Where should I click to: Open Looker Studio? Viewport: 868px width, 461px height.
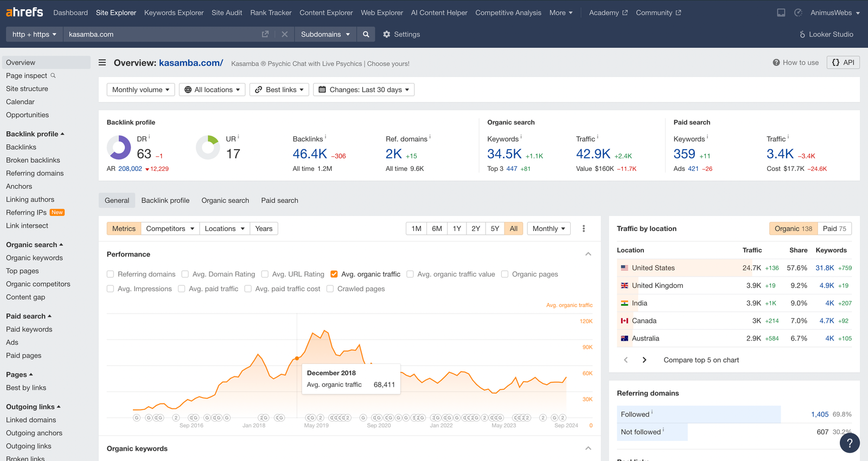click(x=827, y=34)
